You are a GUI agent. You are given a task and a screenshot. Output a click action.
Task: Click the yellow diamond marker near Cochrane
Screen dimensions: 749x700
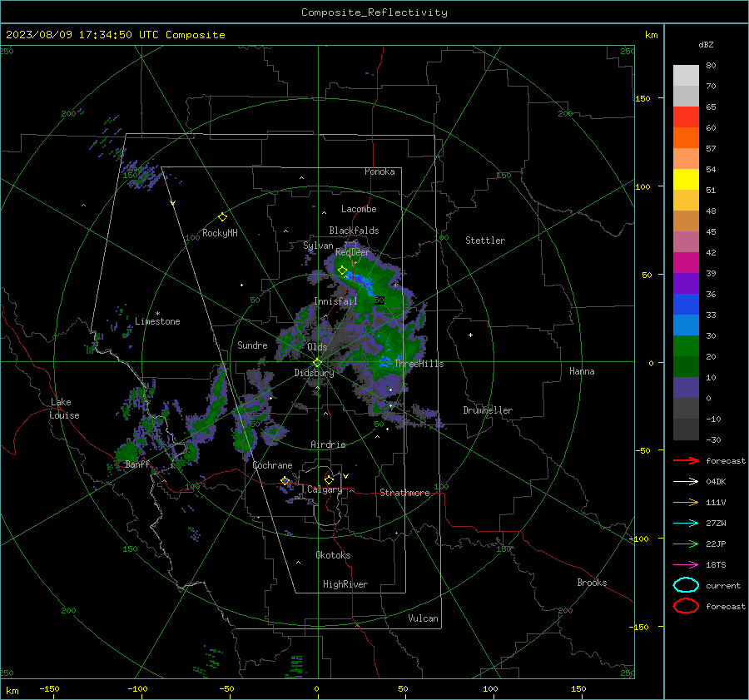pyautogui.click(x=285, y=481)
